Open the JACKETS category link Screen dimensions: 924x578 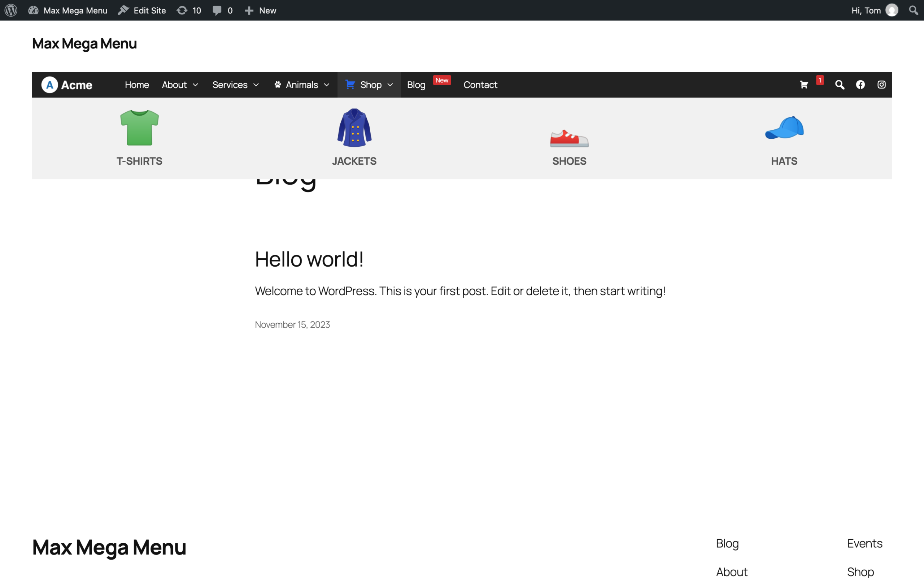click(x=354, y=161)
